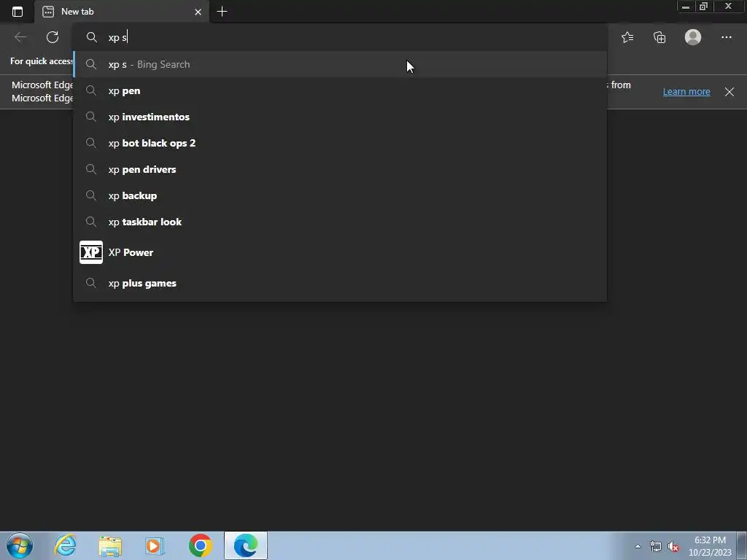
Task: Click the search magnifier in the address bar
Action: (91, 37)
